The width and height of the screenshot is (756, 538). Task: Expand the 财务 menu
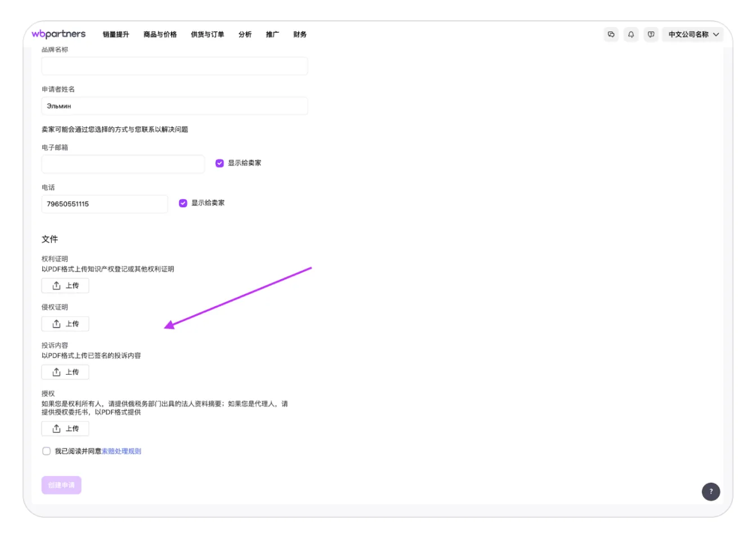pyautogui.click(x=300, y=34)
